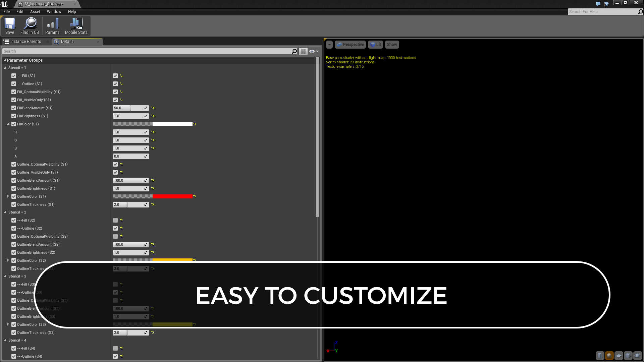The height and width of the screenshot is (362, 644).
Task: Reset OutlineThickness (S1) to default arrow
Action: tap(153, 204)
